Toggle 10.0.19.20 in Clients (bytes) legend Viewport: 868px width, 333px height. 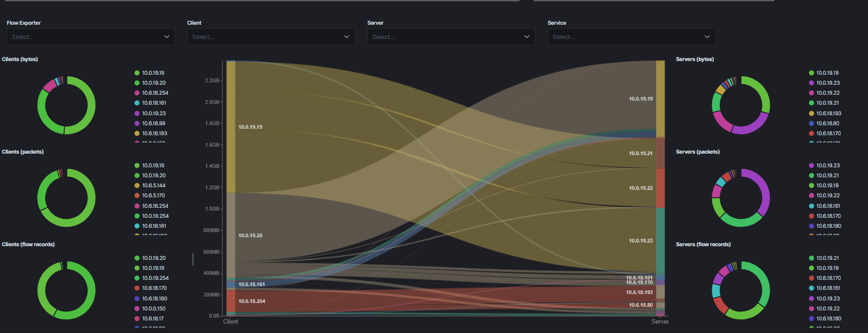154,83
